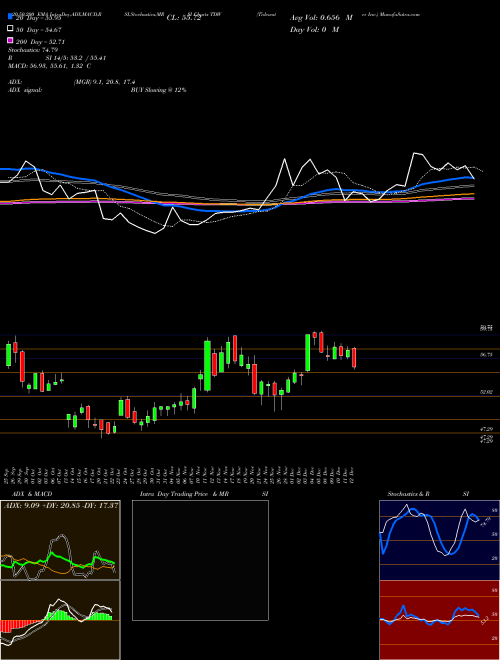500x660 pixels.
Task: Click the 'ADX: 9.09 +DY: 20.85 -DY: 17.37' header
Action: click(61, 505)
